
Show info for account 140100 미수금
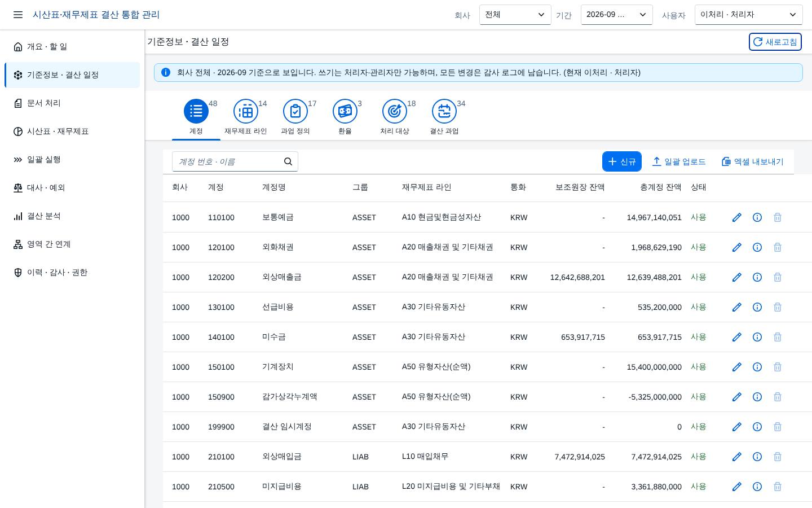757,337
